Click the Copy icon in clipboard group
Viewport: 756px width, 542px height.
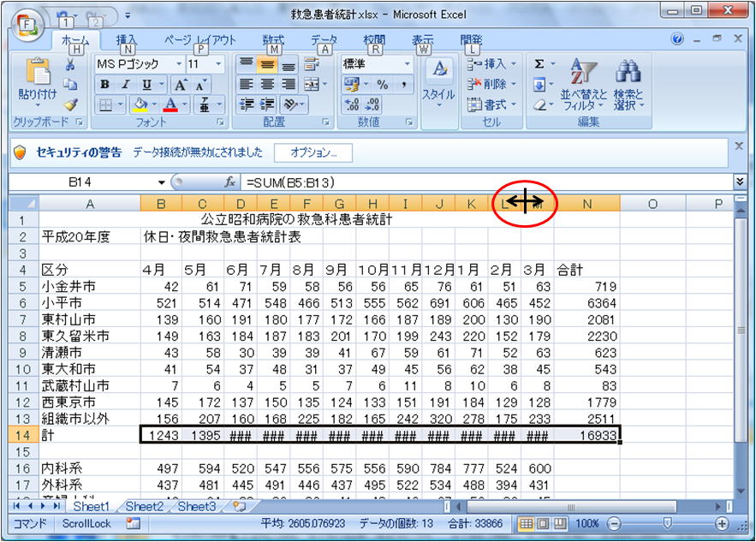click(70, 85)
